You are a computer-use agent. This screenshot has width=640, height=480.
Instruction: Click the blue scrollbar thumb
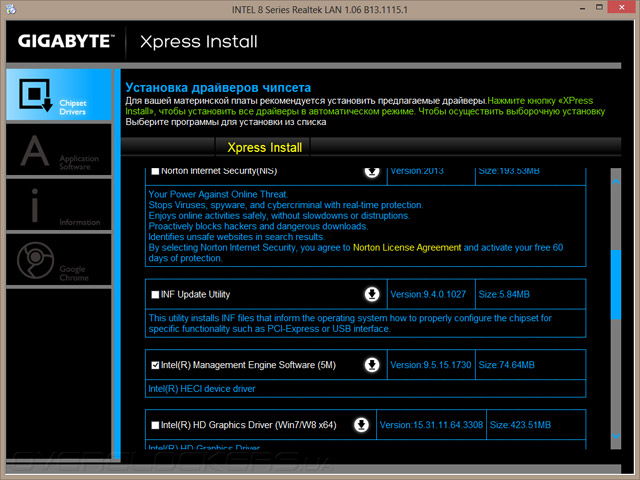pyautogui.click(x=616, y=284)
